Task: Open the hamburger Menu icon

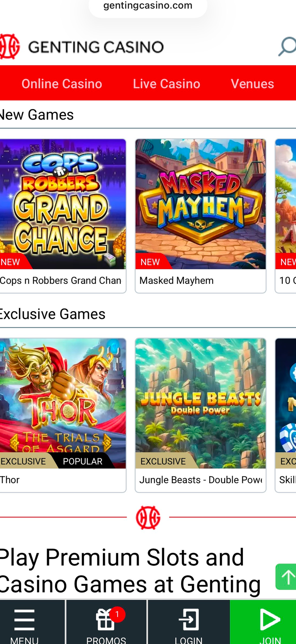Action: point(24,620)
